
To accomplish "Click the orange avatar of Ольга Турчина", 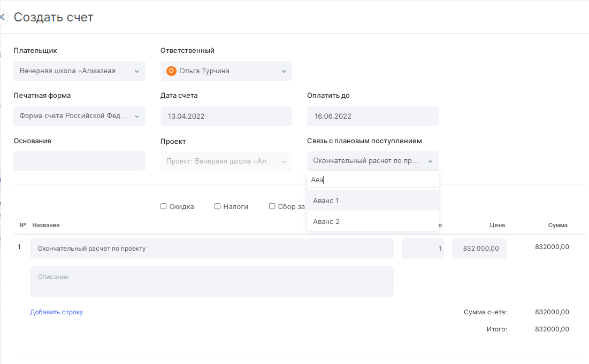I will pos(171,71).
